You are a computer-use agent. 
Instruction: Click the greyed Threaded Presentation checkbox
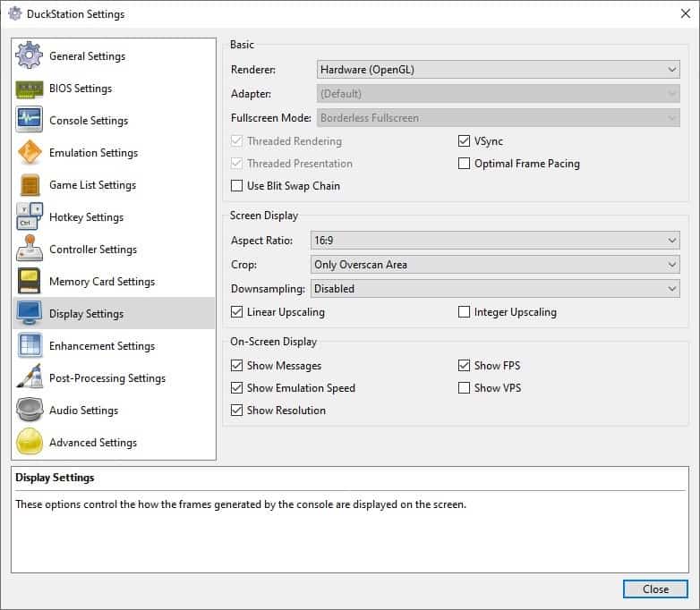[x=236, y=164]
